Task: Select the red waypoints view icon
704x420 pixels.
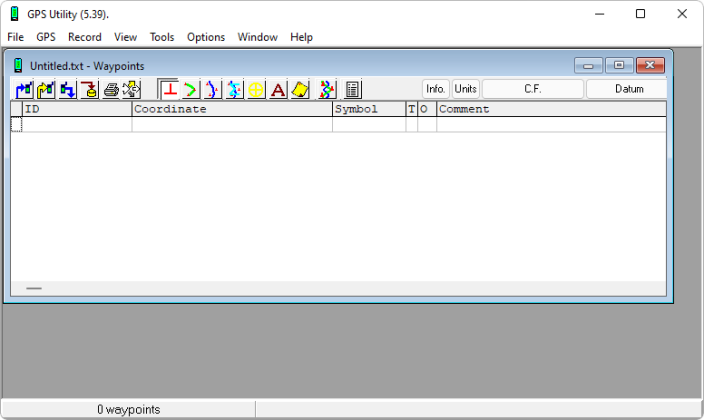Action: [169, 89]
